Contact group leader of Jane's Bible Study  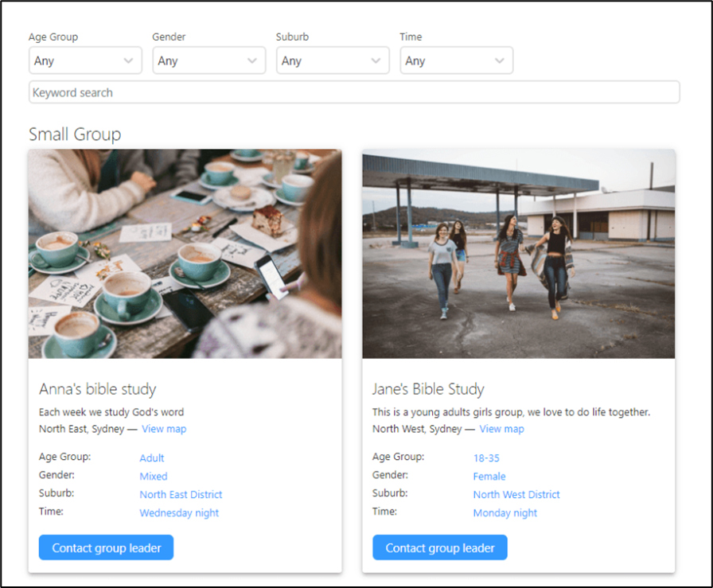click(x=440, y=547)
